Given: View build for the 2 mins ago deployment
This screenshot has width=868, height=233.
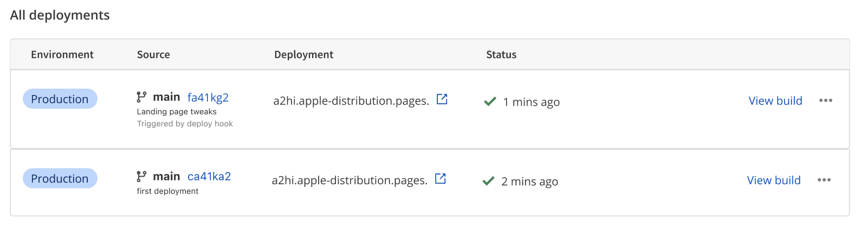Looking at the screenshot, I should (773, 180).
